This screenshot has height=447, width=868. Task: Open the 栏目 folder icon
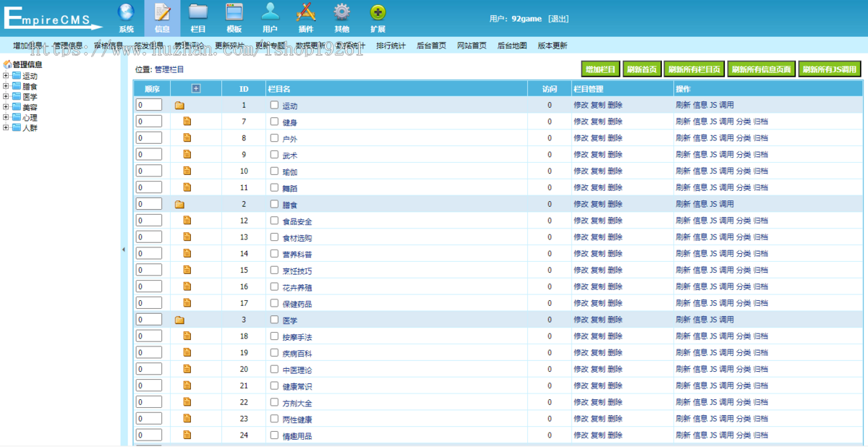coord(198,12)
